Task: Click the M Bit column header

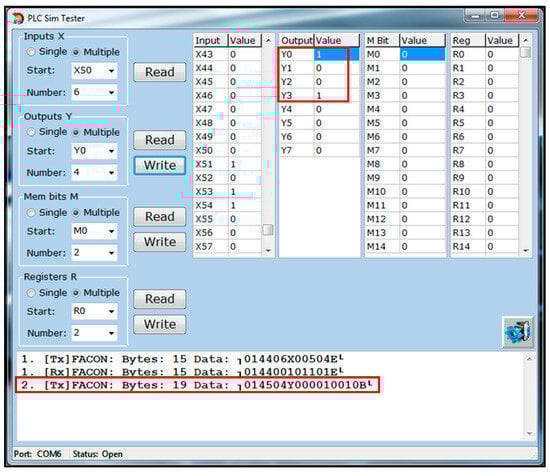Action: [382, 41]
